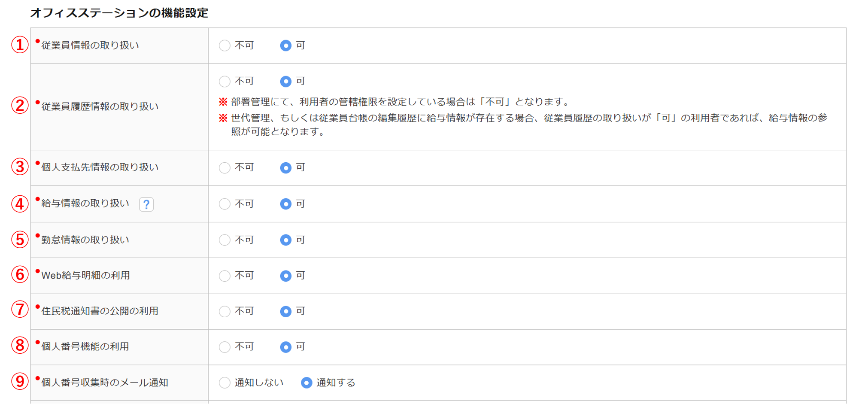Viewport: 868px width, 404px height.
Task: Set 従業員履歴情報の取り扱い to 可
Action: point(285,81)
